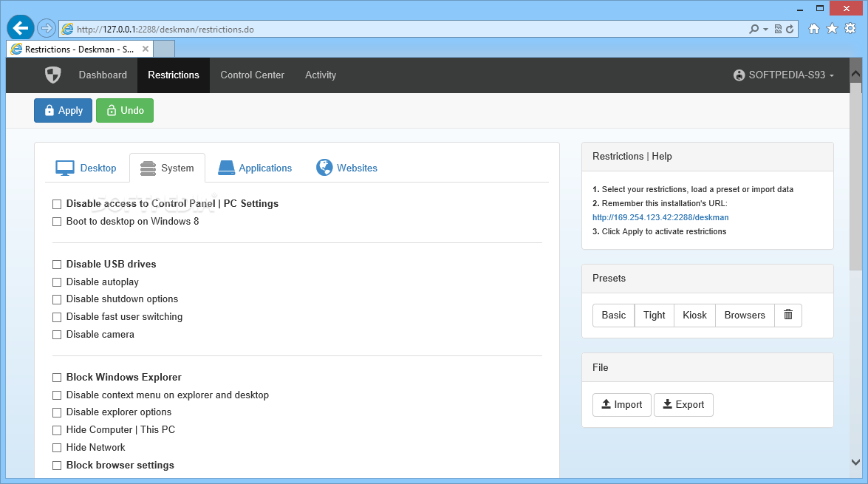Check Disable context menu on explorer and desktop
This screenshot has height=484, width=868.
56,395
